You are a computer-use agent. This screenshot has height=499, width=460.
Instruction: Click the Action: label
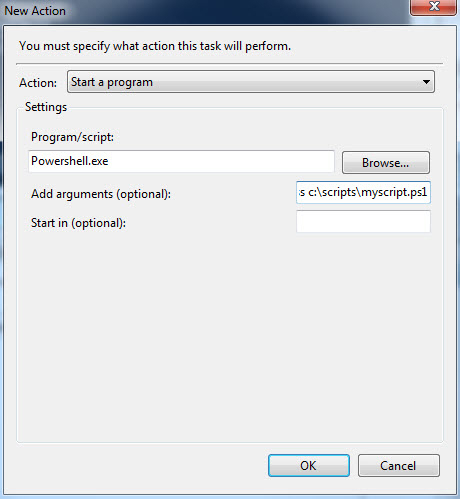38,83
